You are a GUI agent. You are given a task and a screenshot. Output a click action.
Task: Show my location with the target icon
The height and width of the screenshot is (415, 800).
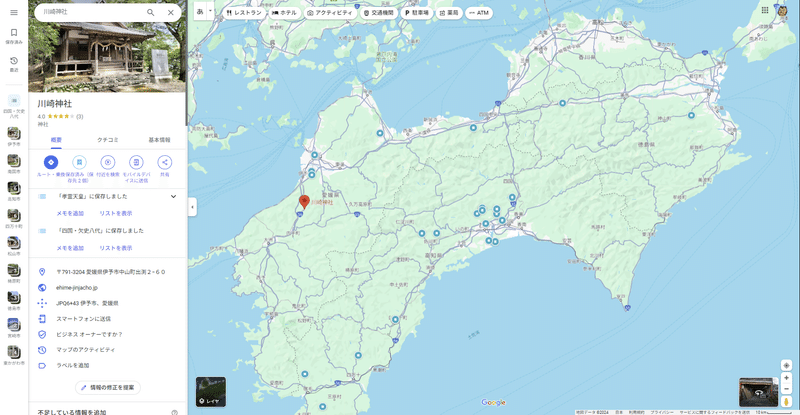[786, 365]
